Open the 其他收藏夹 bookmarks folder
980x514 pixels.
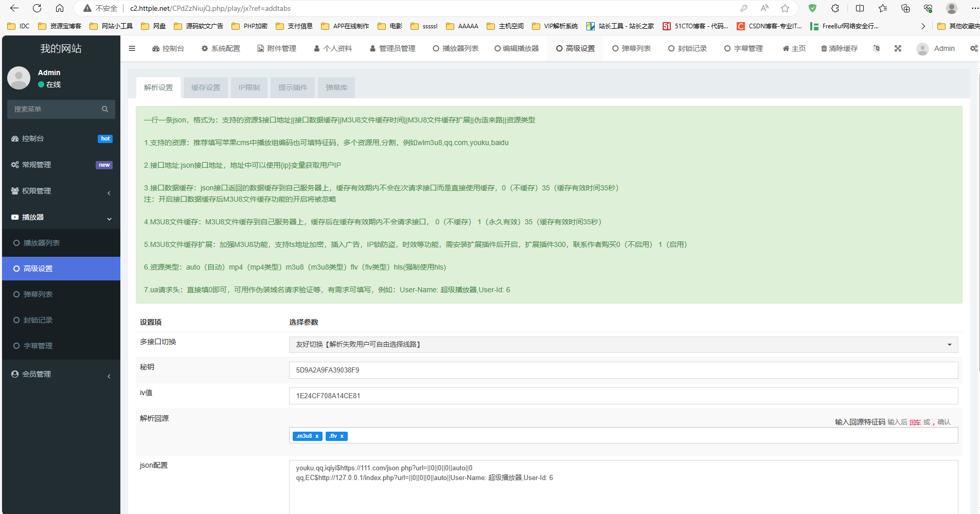tap(958, 26)
